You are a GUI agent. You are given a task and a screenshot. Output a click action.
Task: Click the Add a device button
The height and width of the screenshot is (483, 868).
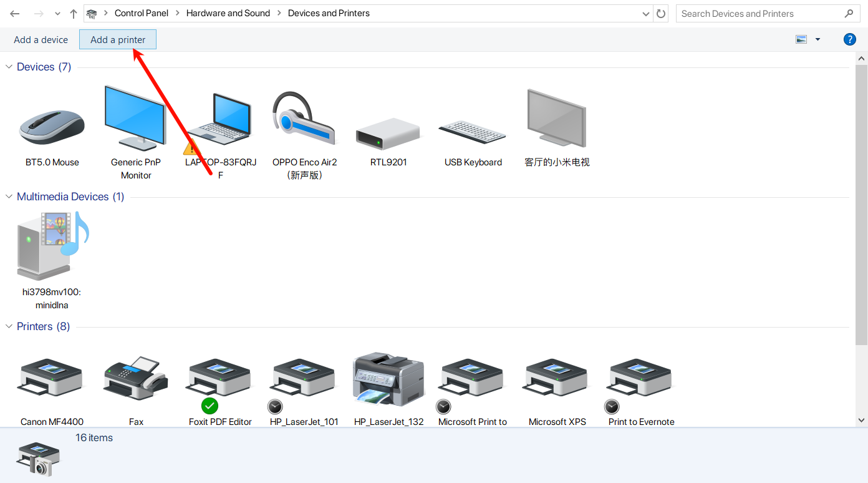[x=41, y=40]
